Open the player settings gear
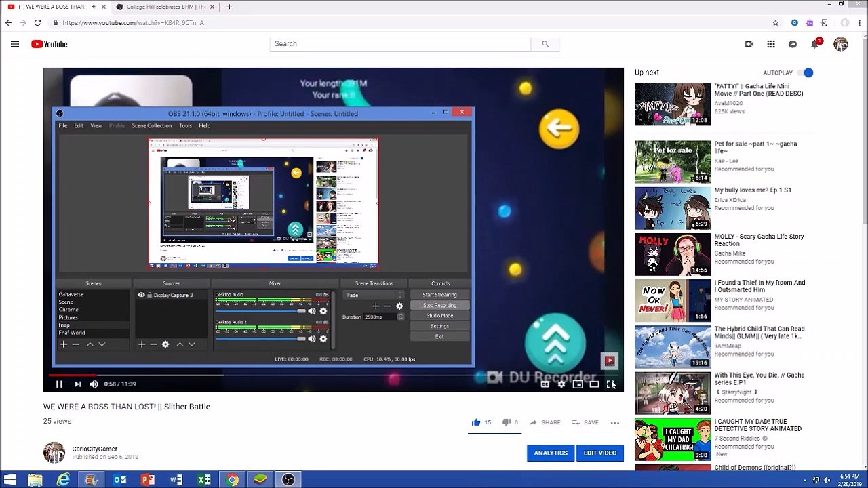Viewport: 868px width, 488px height. tap(561, 384)
